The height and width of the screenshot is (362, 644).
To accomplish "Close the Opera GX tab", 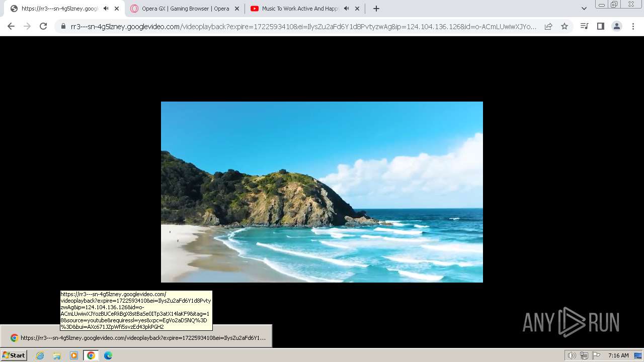I will tap(237, 9).
